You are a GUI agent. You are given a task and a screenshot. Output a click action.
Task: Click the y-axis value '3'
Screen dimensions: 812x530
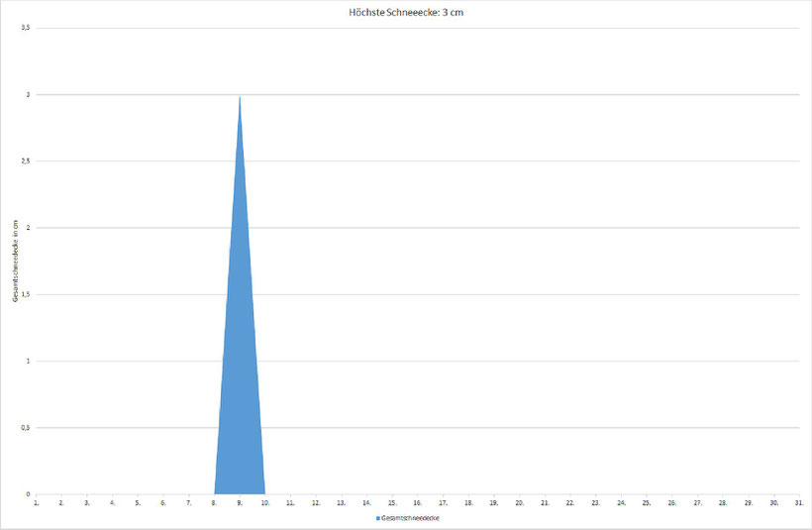[28, 94]
